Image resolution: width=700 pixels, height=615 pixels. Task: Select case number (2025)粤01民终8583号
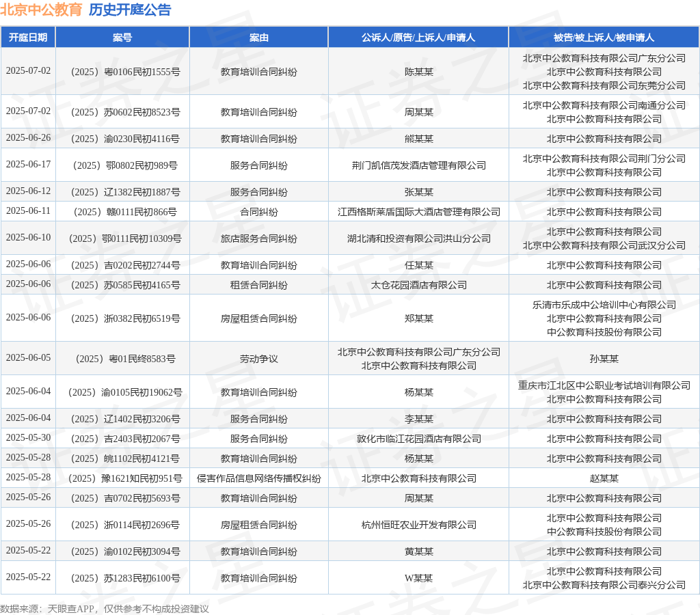click(125, 359)
